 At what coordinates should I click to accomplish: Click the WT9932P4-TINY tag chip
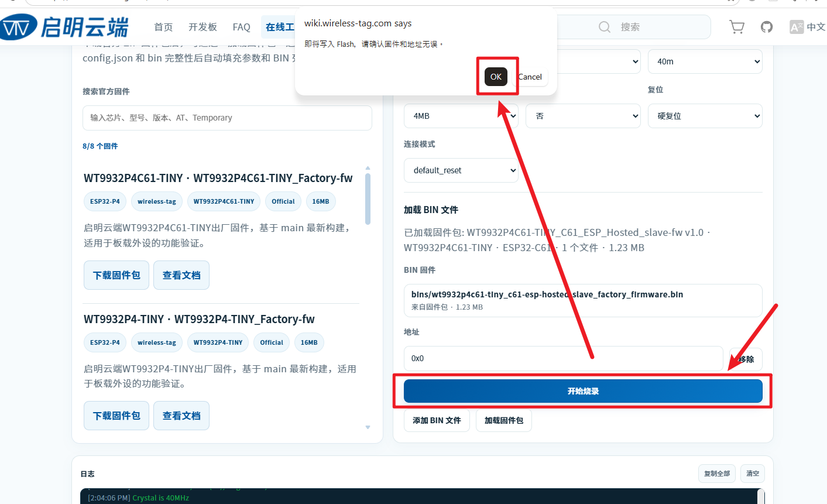coord(218,342)
